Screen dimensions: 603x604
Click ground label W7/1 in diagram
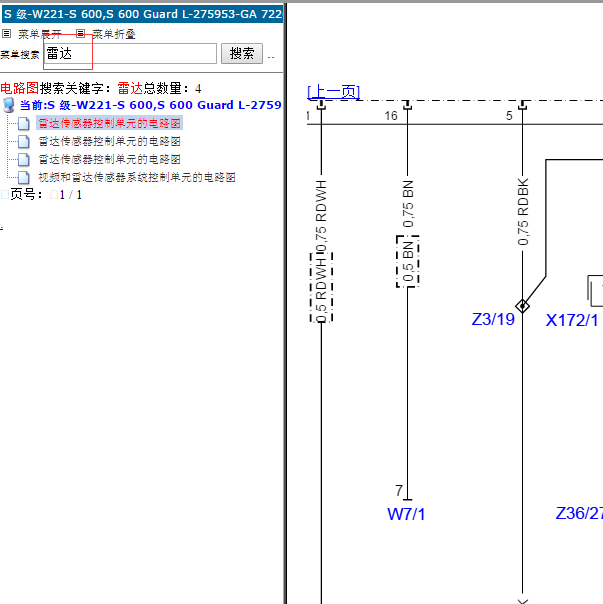406,514
